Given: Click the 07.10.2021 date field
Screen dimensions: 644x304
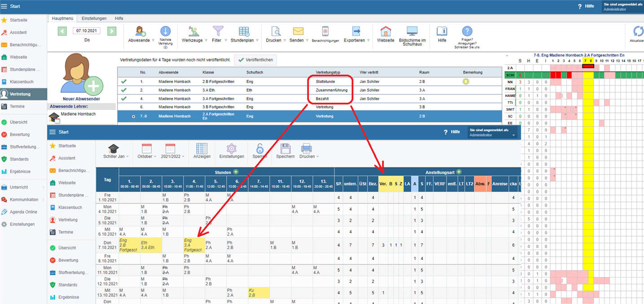Looking at the screenshot, I should 87,31.
